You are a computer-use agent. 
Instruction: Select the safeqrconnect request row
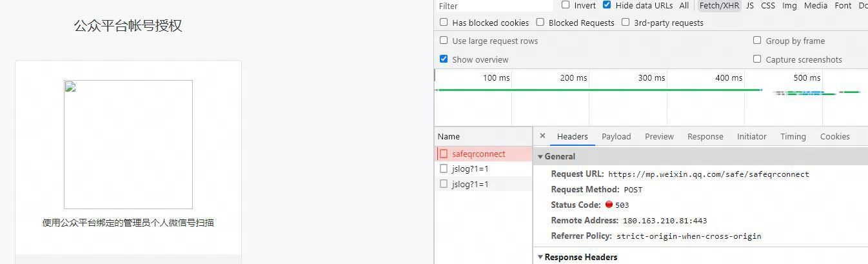coord(484,154)
